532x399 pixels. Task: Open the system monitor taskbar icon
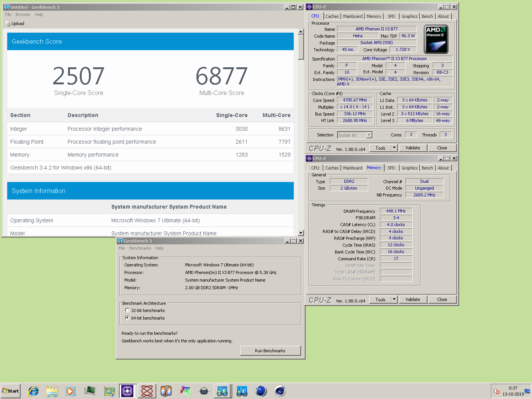(x=90, y=391)
